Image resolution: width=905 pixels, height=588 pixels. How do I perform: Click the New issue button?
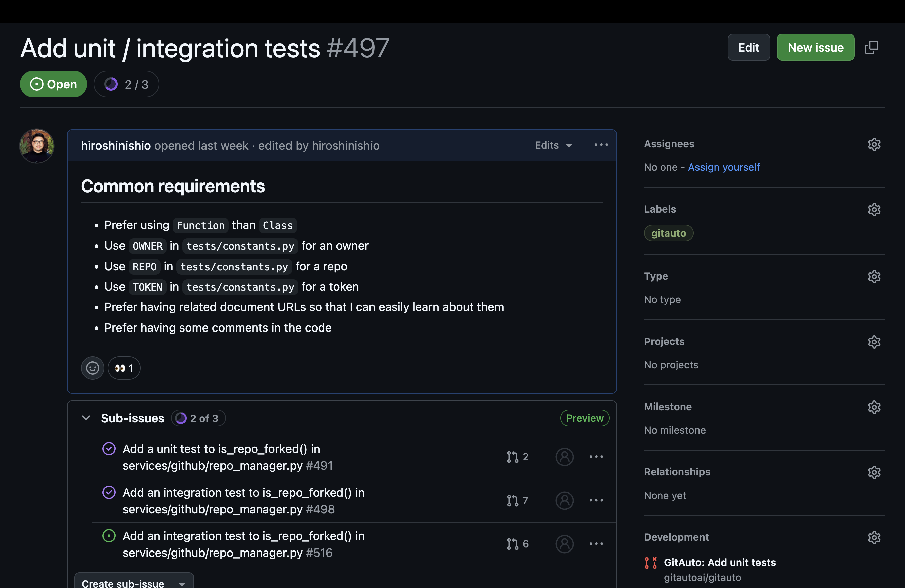[x=816, y=47]
